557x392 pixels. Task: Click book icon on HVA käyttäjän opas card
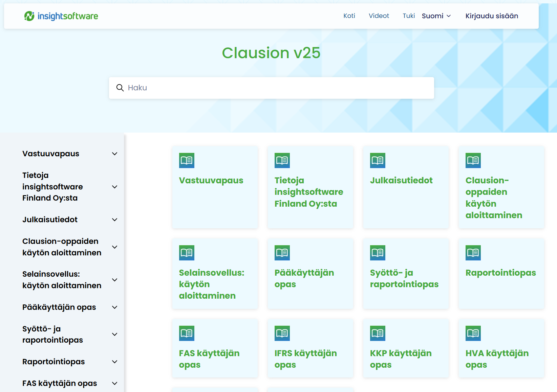point(473,333)
